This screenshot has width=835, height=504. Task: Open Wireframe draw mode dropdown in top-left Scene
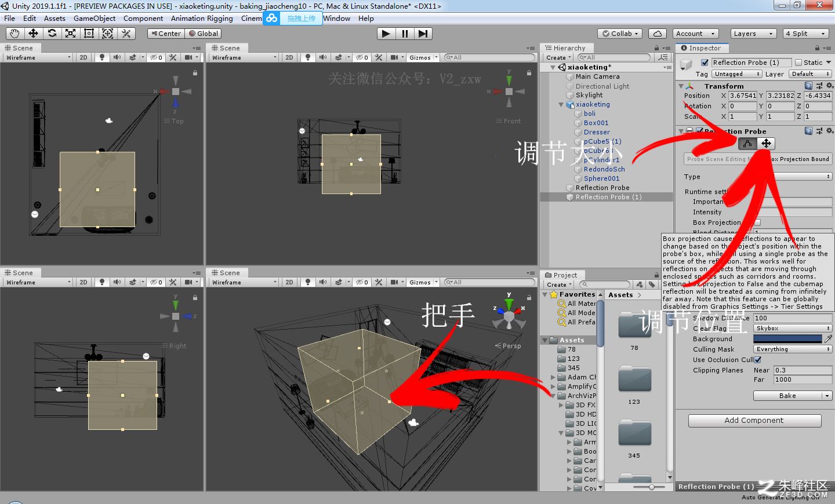pyautogui.click(x=38, y=57)
